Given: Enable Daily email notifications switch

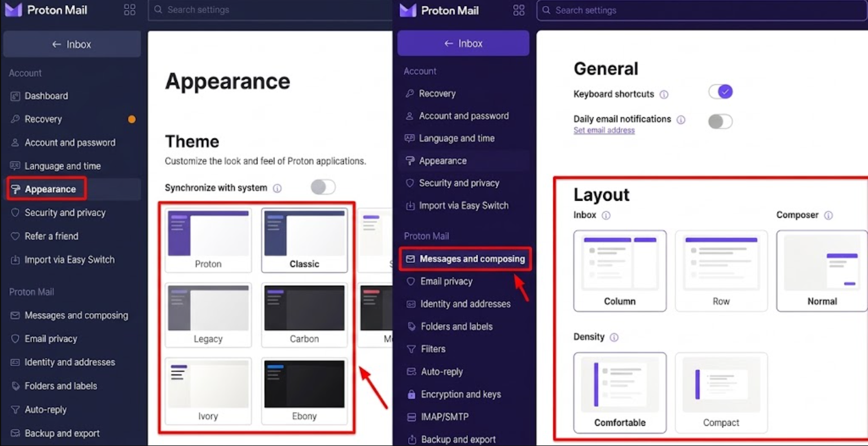Looking at the screenshot, I should tap(721, 121).
